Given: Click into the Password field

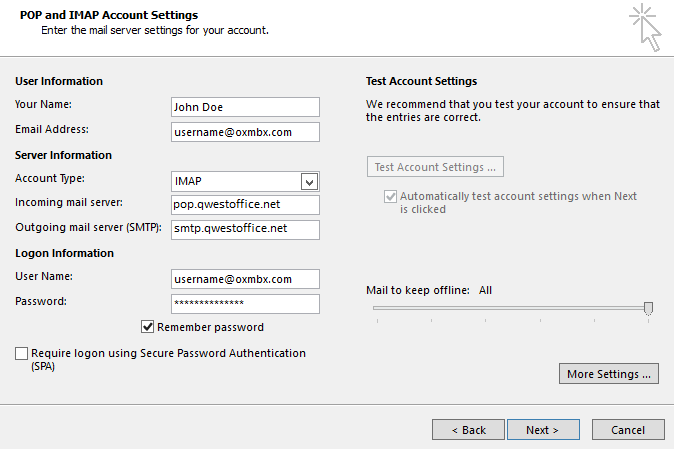Looking at the screenshot, I should click(x=245, y=304).
